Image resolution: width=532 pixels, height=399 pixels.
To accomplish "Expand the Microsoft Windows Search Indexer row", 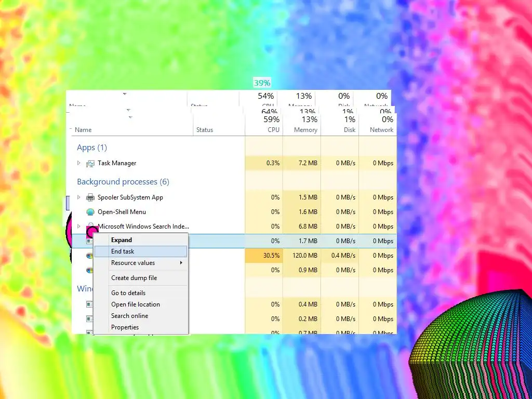I will point(79,227).
